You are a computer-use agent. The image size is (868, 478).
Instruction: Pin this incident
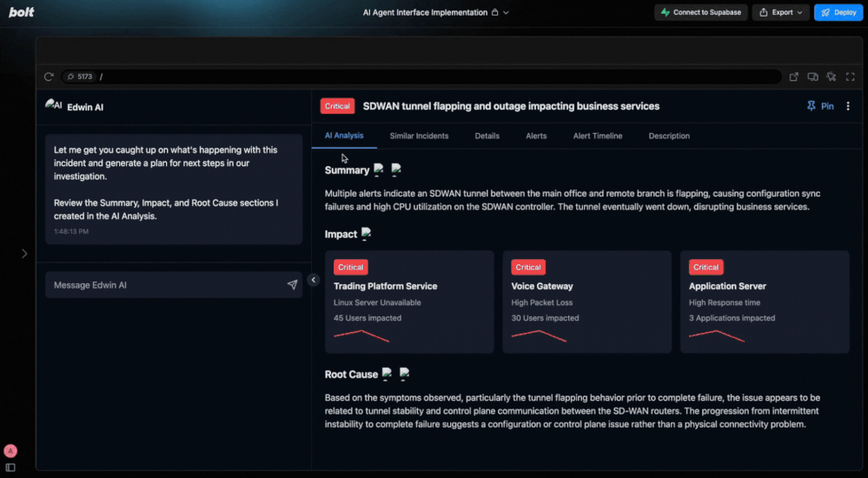[x=819, y=106]
